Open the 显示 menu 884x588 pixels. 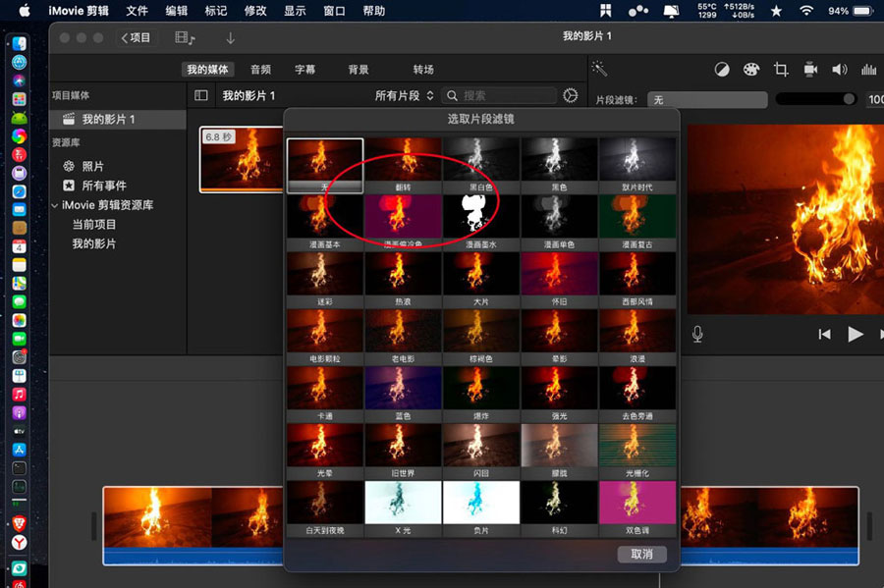(295, 11)
